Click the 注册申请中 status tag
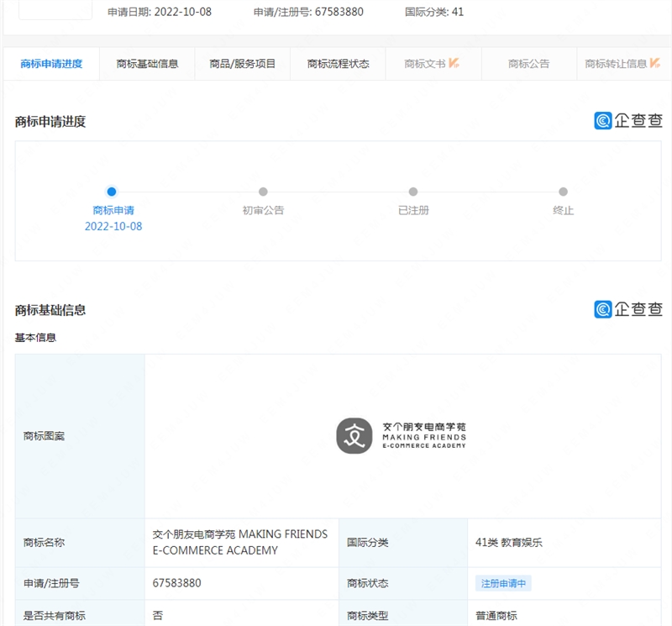The image size is (672, 626). coord(503,583)
